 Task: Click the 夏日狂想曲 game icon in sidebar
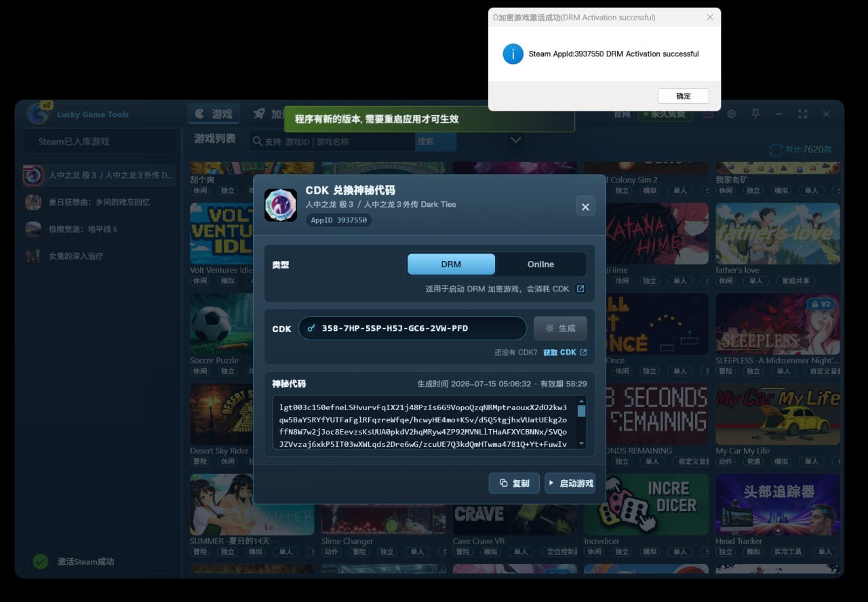pyautogui.click(x=33, y=202)
